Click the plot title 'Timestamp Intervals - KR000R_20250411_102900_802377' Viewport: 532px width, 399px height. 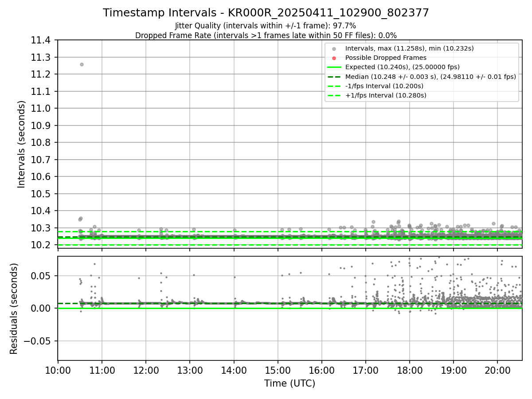pos(266,13)
